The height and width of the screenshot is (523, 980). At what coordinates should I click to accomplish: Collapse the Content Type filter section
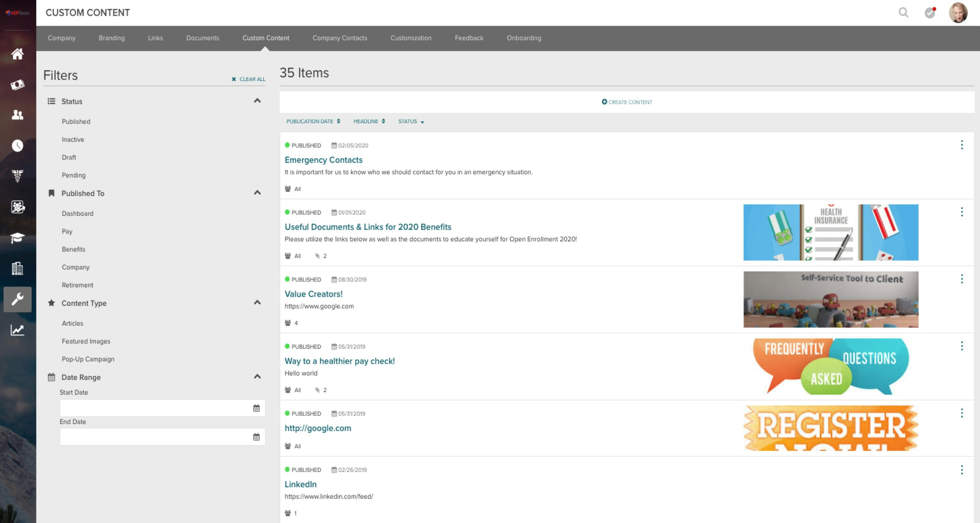point(257,303)
